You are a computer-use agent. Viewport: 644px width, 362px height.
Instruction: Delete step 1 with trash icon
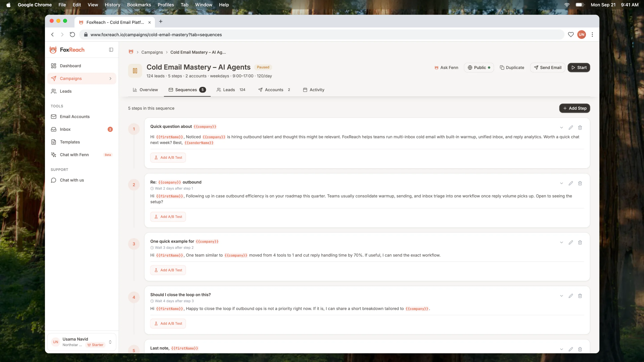point(580,128)
